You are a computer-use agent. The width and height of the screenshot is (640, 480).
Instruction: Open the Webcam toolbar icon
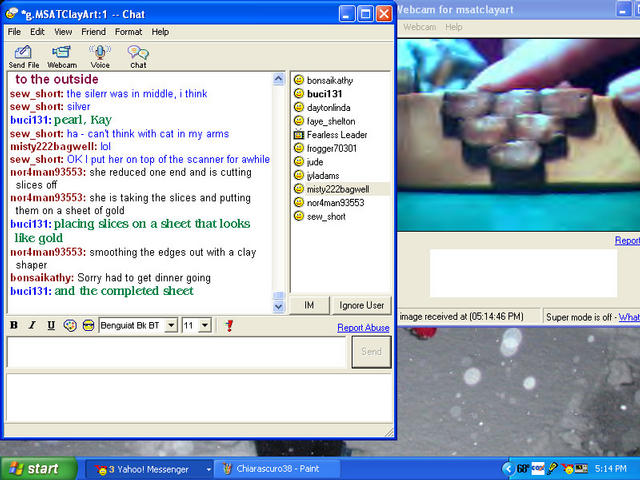(x=62, y=57)
